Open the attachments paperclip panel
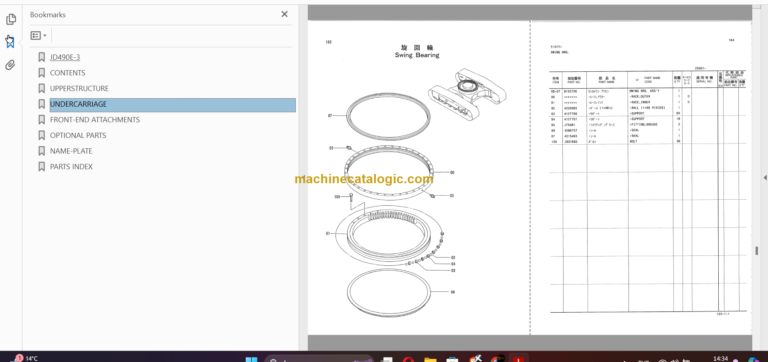Image resolution: width=768 pixels, height=362 pixels. click(10, 65)
